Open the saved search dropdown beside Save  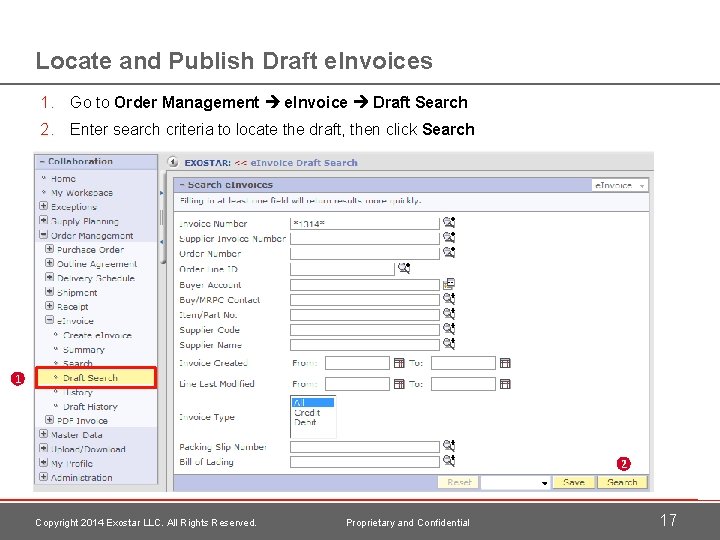515,483
